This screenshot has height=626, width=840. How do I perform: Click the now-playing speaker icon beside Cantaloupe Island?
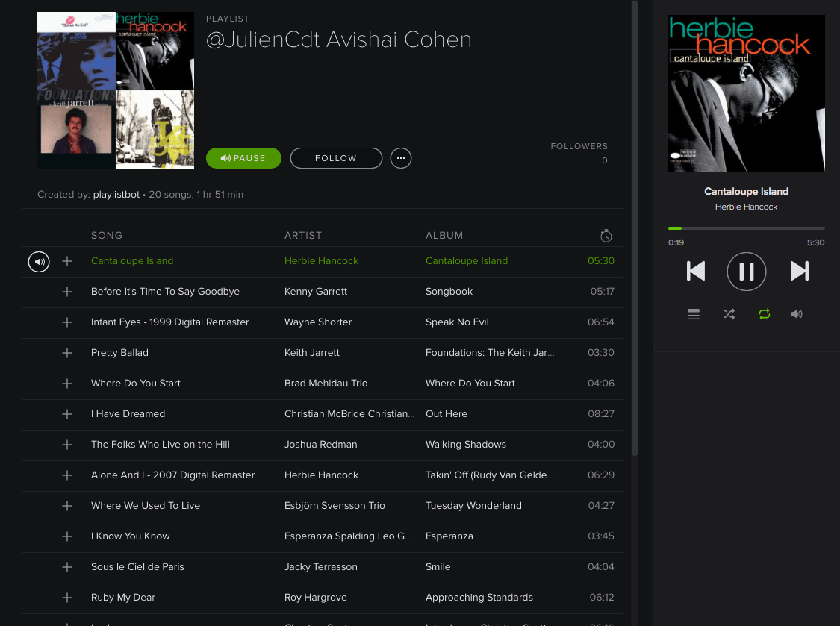[39, 262]
